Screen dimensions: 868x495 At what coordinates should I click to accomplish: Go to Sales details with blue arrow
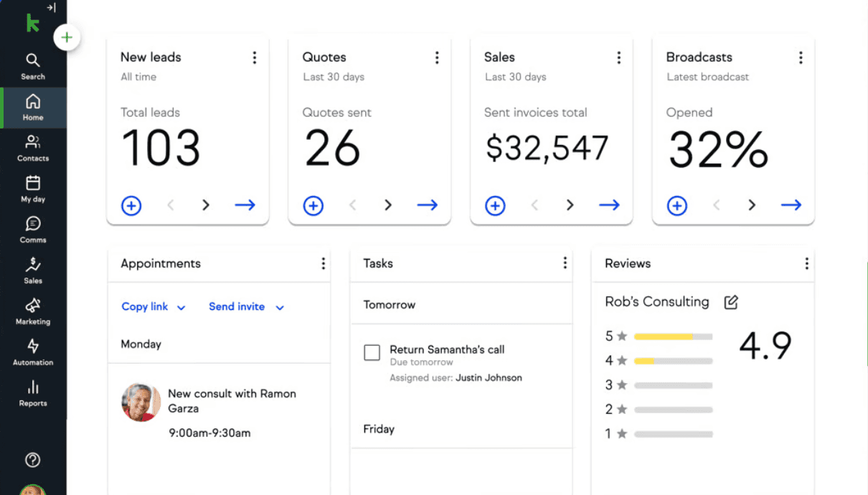tap(609, 206)
